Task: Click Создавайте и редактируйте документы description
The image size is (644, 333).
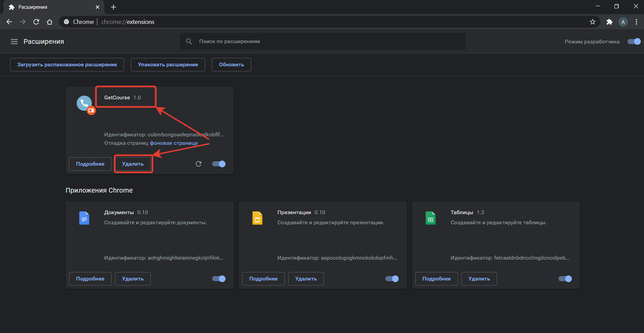Action: click(156, 222)
